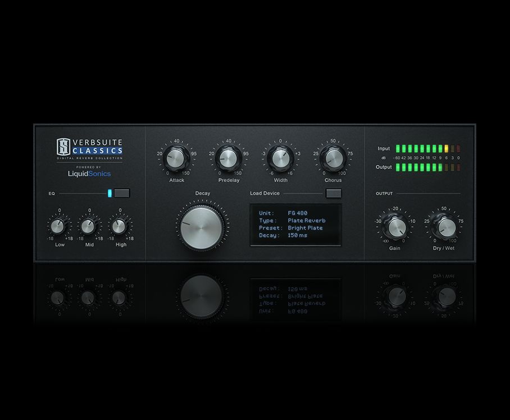Click the LiquidSonics logo

(90, 174)
